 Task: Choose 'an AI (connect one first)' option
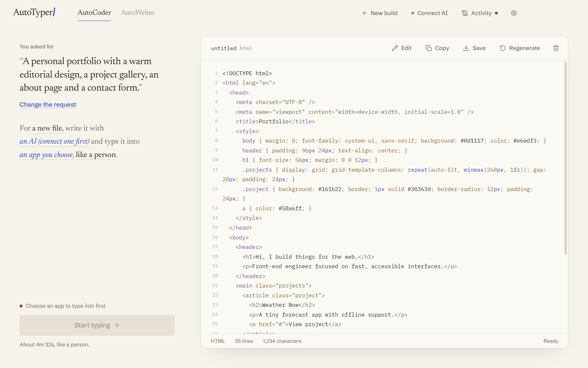point(54,141)
